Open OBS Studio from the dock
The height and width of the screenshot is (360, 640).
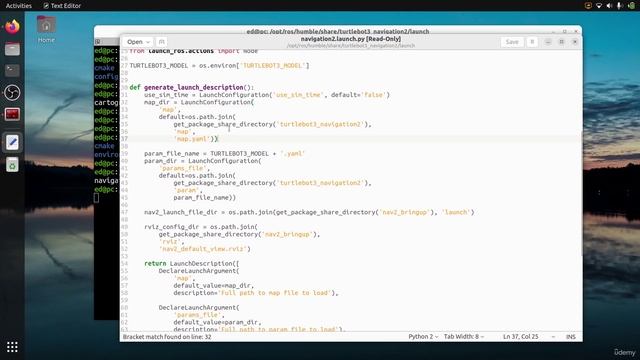[12, 93]
